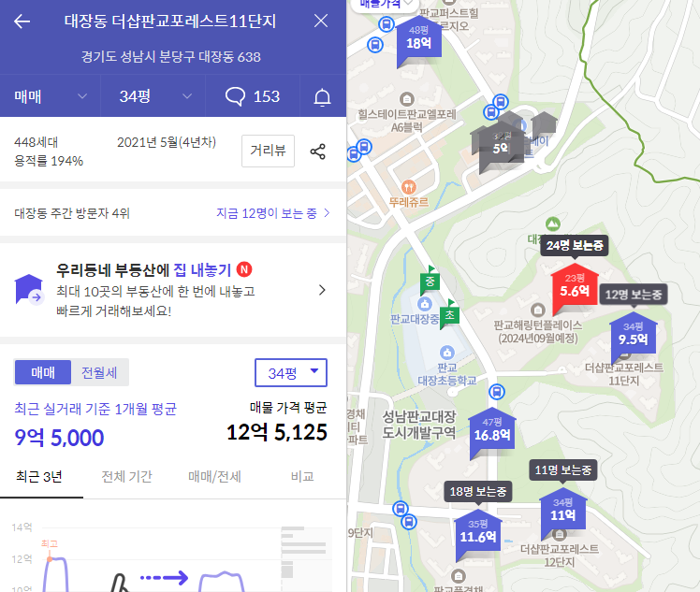Select the 매매 toggle above price averages

(x=43, y=372)
